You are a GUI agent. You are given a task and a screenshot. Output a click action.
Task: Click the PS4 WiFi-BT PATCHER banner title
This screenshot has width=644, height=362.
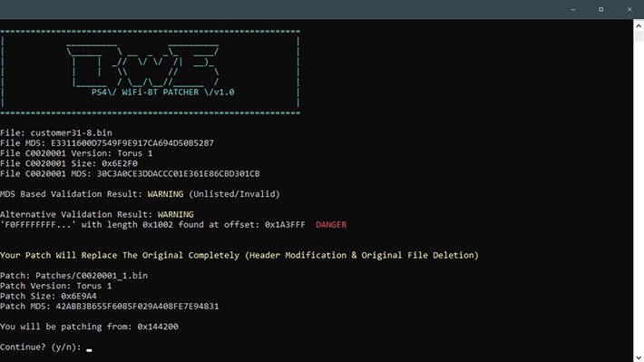click(162, 92)
